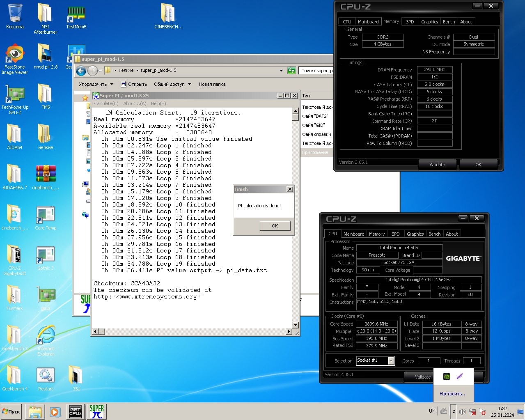525x420 pixels.
Task: Click Открыть in the Explorer toolbar
Action: pos(134,84)
